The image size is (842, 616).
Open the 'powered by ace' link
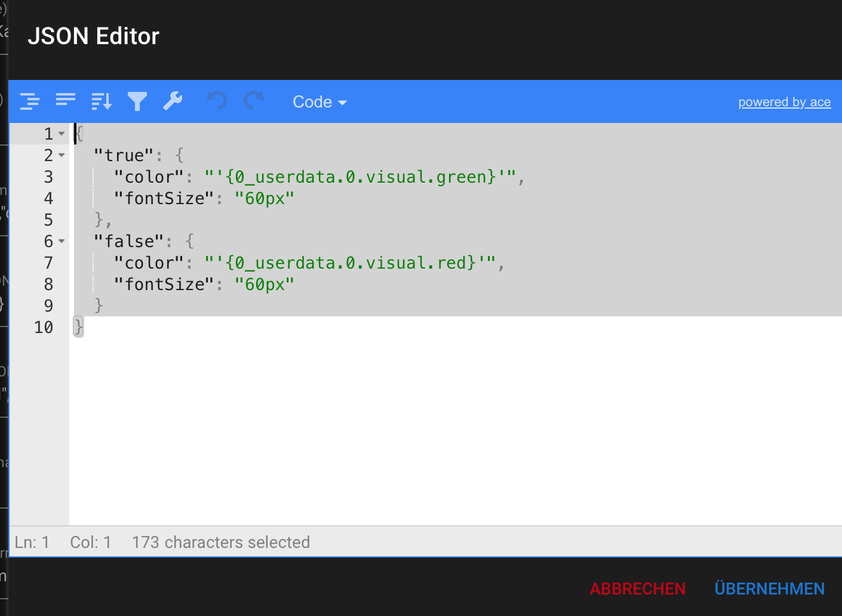point(784,102)
